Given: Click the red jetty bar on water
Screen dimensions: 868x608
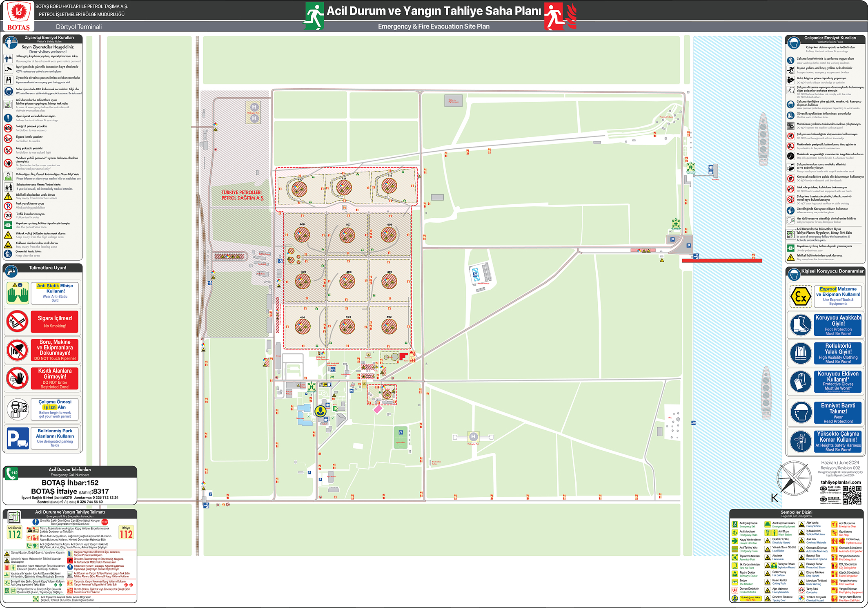Looking at the screenshot, I should 721,260.
